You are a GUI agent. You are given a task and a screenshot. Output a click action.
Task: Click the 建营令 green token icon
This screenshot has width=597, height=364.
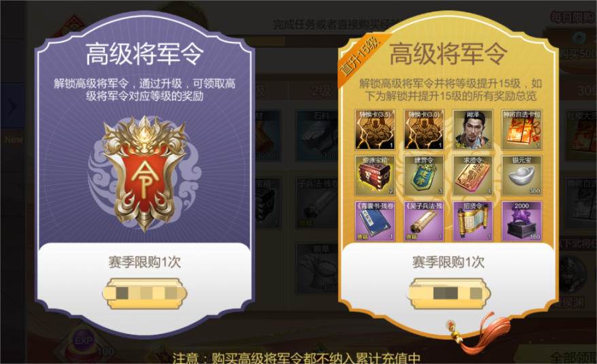[x=424, y=176]
